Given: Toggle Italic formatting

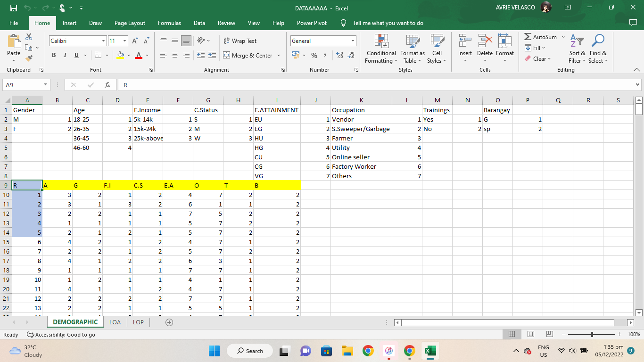Looking at the screenshot, I should click(65, 55).
